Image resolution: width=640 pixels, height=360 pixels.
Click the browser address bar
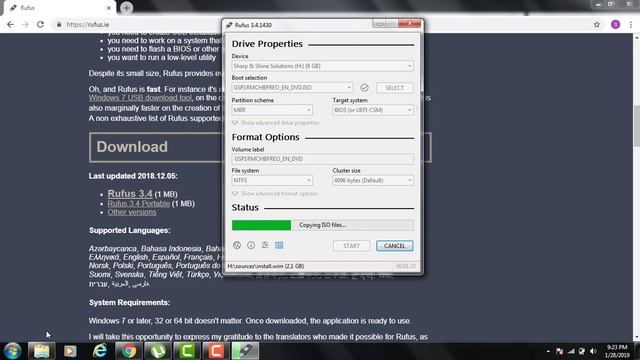(318, 24)
